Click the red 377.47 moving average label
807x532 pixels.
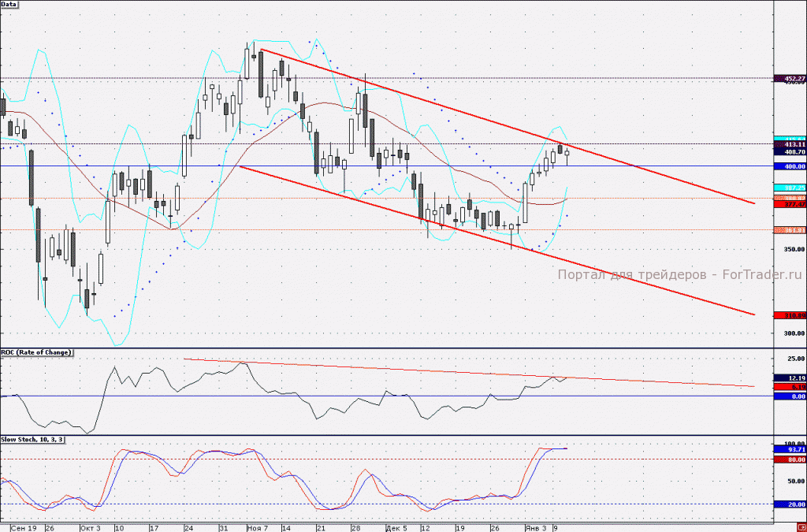coord(790,204)
